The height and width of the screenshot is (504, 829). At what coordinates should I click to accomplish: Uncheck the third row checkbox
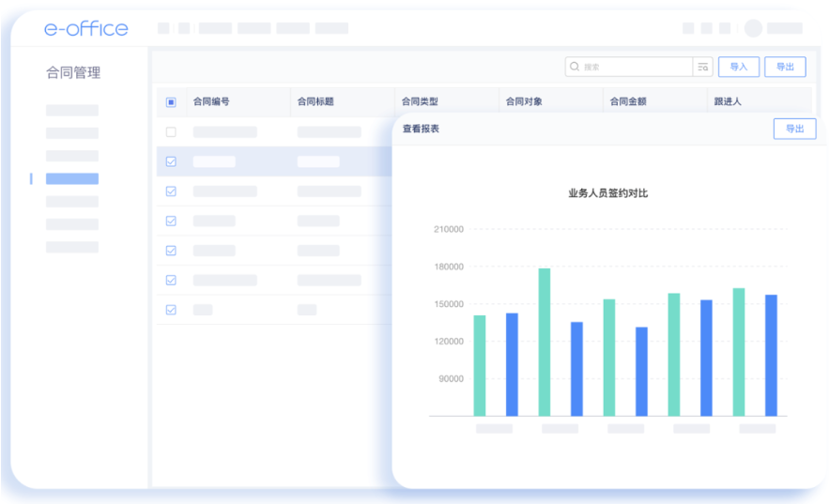(x=171, y=191)
